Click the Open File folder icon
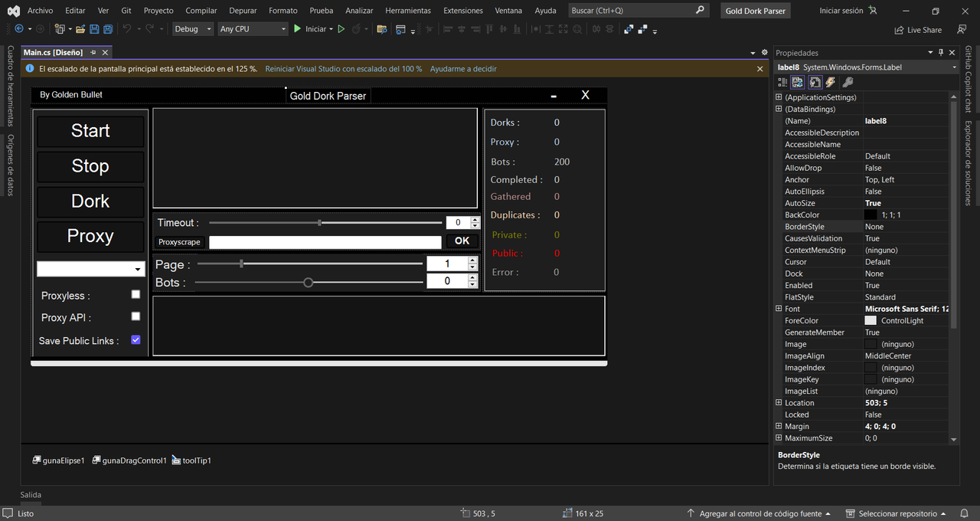Viewport: 980px width, 521px height. [x=80, y=28]
